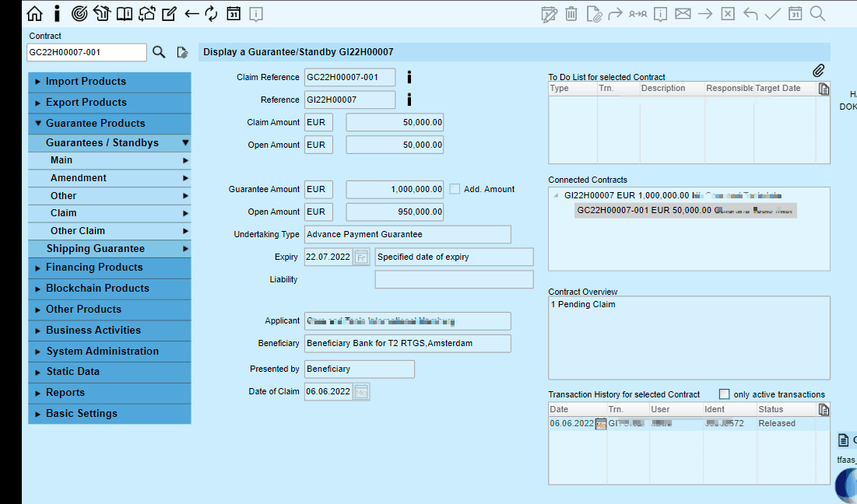The image size is (857, 504).
Task: Collapse Guarantees / Standbys submenu
Action: (x=109, y=143)
